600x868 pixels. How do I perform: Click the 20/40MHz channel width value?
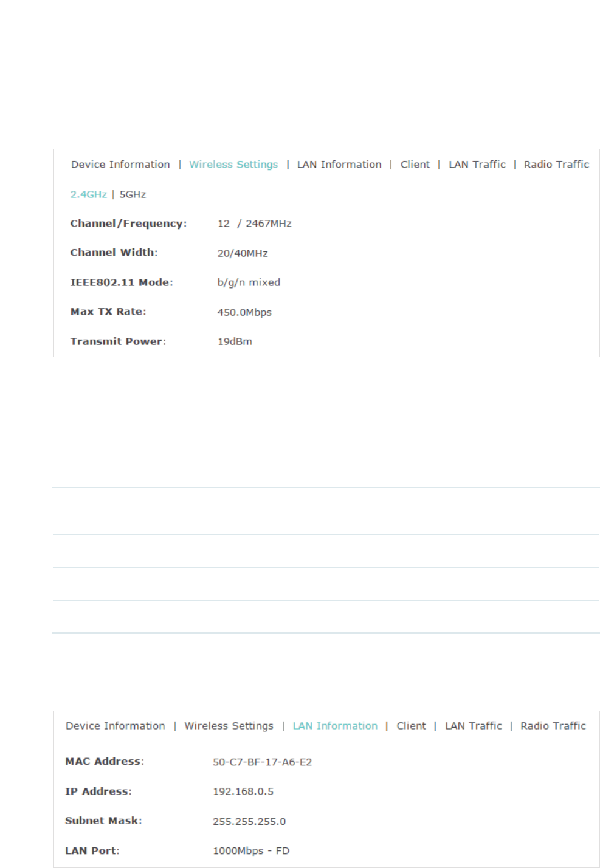[243, 253]
